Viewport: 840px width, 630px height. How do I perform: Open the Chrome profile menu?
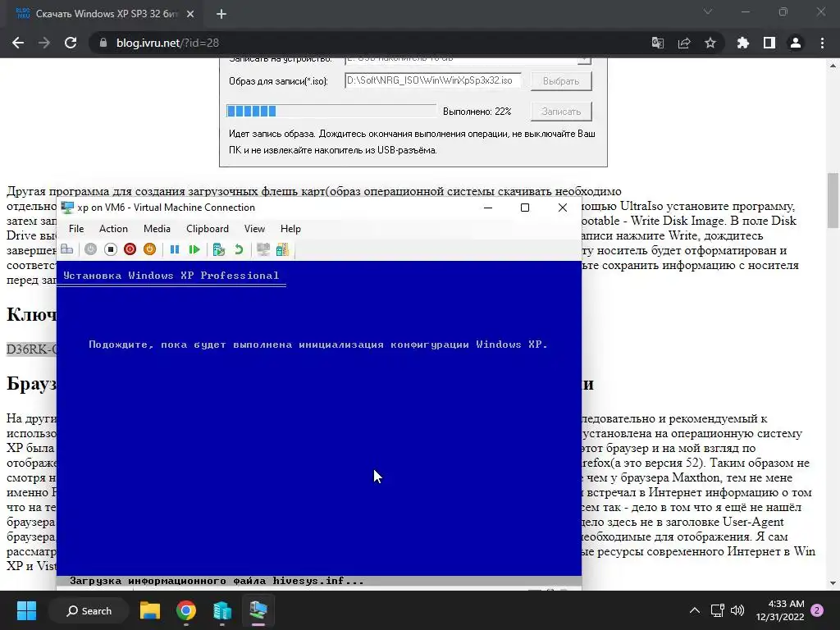(796, 43)
